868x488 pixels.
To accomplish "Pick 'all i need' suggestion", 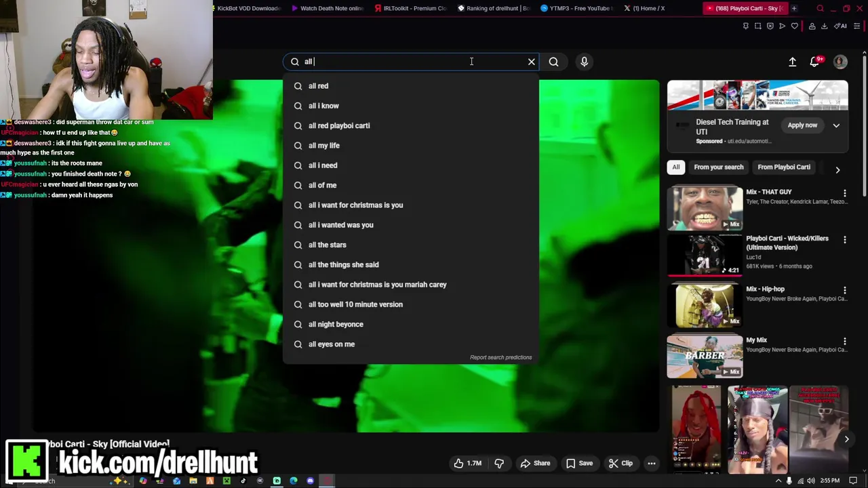I will pos(411,165).
